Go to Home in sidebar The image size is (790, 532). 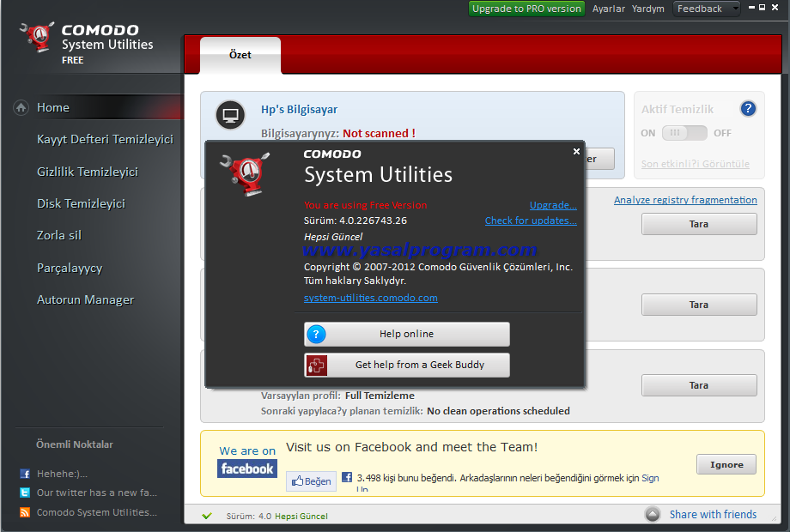click(x=53, y=108)
